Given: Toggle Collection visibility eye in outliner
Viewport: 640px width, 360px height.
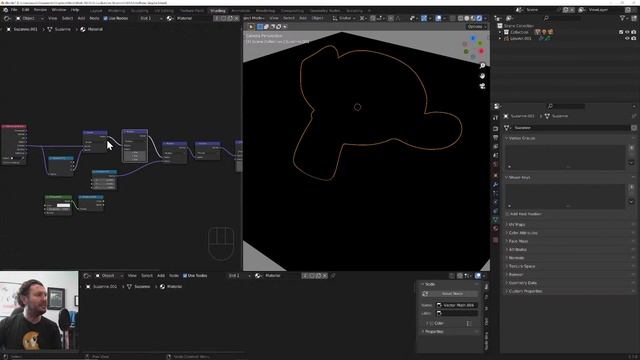Looking at the screenshot, I should 627,32.
